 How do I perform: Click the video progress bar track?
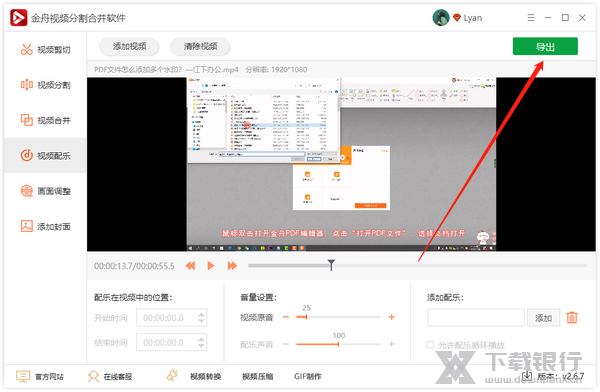tap(417, 265)
